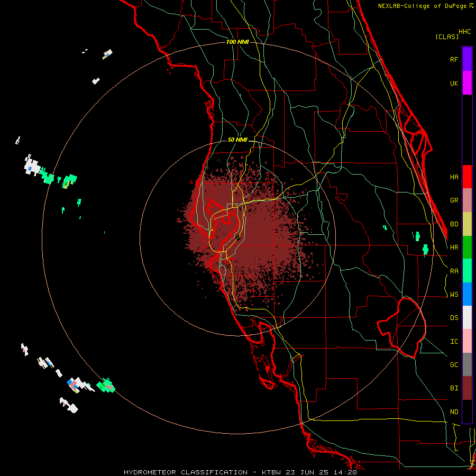This screenshot has height=476, width=476.
Task: Click the BI legend label
Action: point(454,388)
